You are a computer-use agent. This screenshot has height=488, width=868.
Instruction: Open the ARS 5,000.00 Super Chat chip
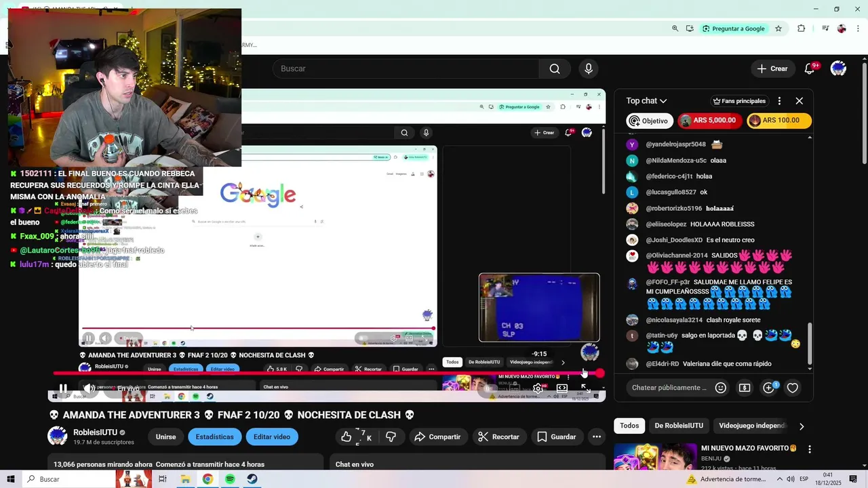709,121
